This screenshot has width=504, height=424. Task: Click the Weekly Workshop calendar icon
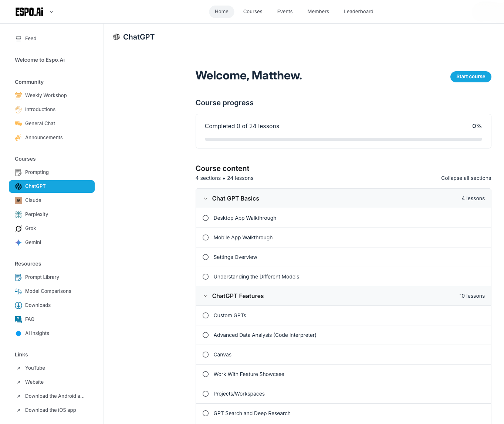pos(18,96)
